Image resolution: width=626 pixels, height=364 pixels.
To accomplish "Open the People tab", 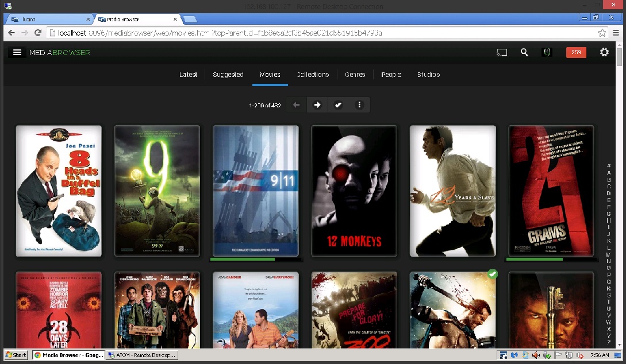I will pyautogui.click(x=391, y=75).
